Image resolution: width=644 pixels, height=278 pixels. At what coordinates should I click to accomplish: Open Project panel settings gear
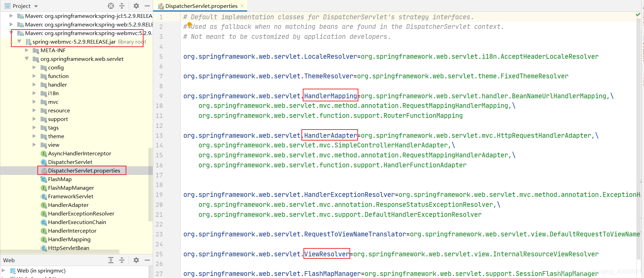(136, 6)
